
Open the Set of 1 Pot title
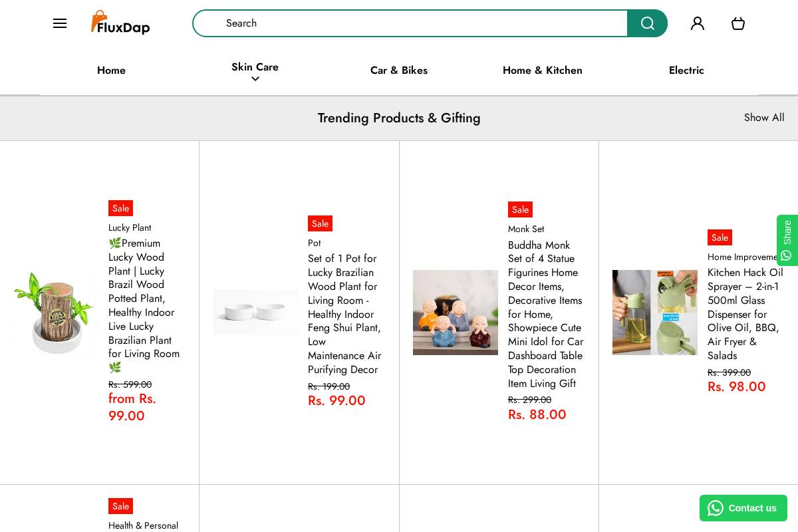344,314
